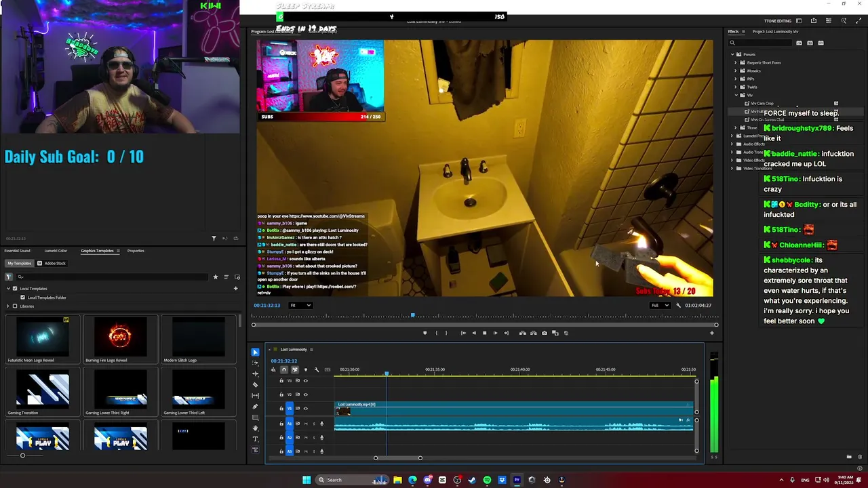Show favorite templates star button

216,277
